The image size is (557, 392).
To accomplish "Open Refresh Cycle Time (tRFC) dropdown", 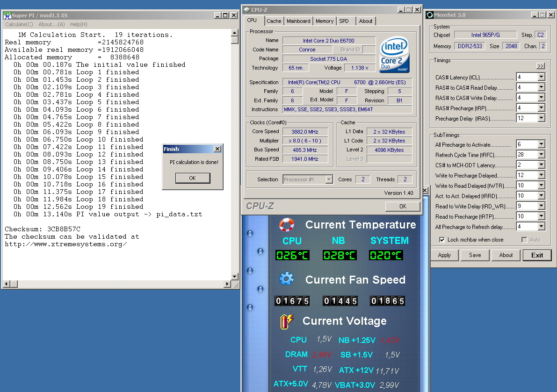I will point(541,155).
